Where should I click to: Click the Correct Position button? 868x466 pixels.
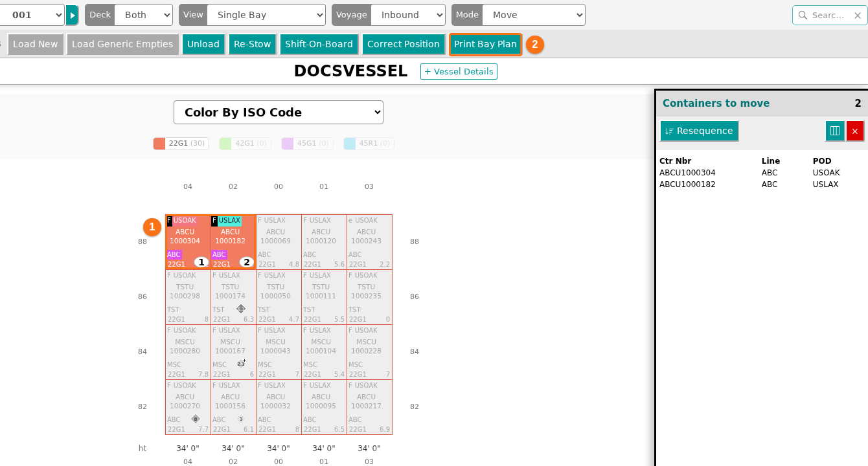pyautogui.click(x=404, y=44)
